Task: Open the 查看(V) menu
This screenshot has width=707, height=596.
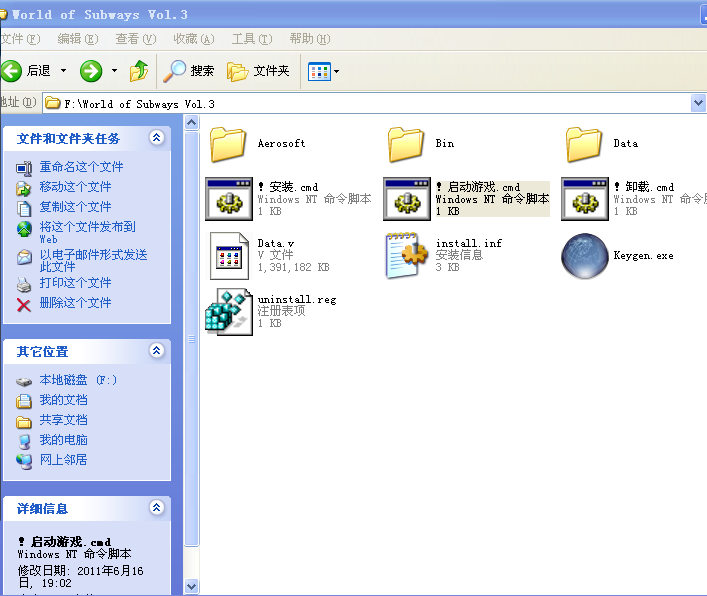Action: coord(135,39)
